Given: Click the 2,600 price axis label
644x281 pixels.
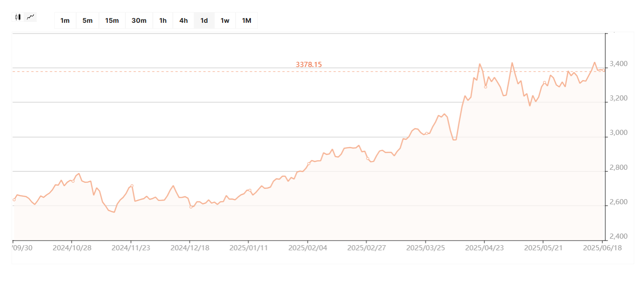Looking at the screenshot, I should point(619,202).
